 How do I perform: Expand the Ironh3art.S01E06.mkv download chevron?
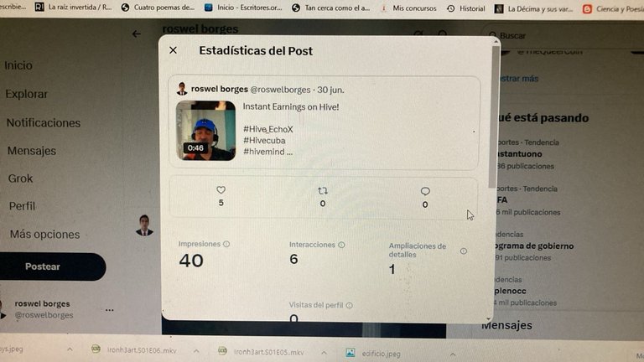click(196, 351)
